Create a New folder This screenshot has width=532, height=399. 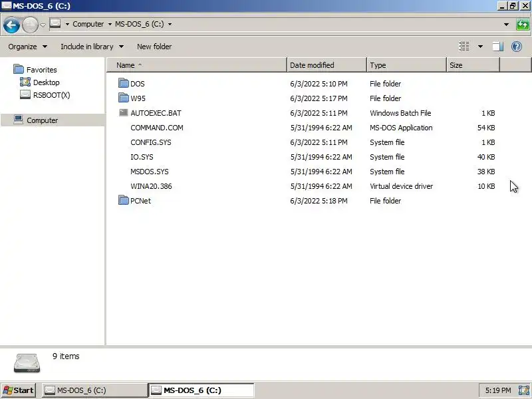[154, 47]
